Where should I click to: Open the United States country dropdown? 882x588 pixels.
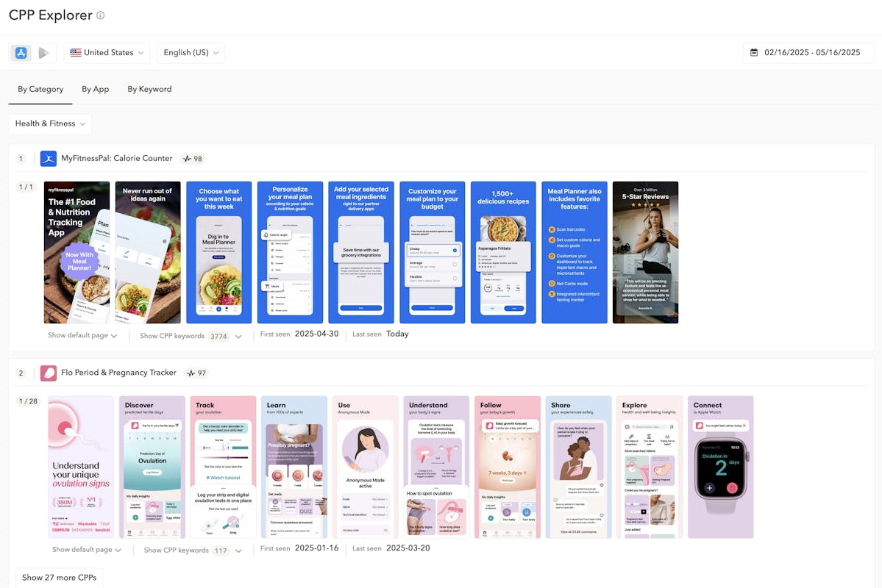[x=107, y=53]
